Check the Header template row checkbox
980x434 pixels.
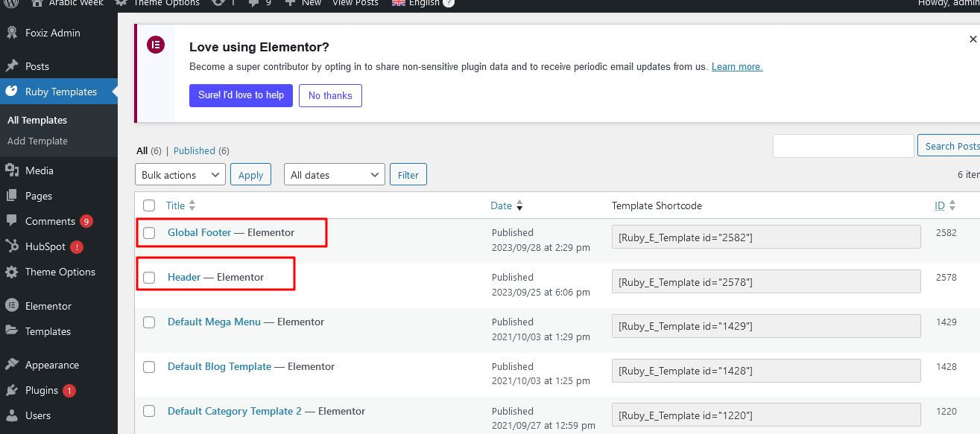[x=149, y=278]
